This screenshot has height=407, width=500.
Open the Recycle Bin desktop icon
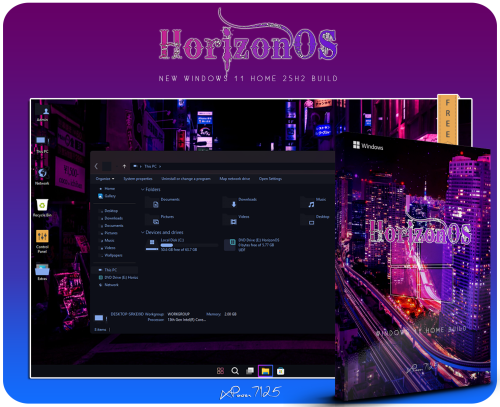click(x=42, y=208)
